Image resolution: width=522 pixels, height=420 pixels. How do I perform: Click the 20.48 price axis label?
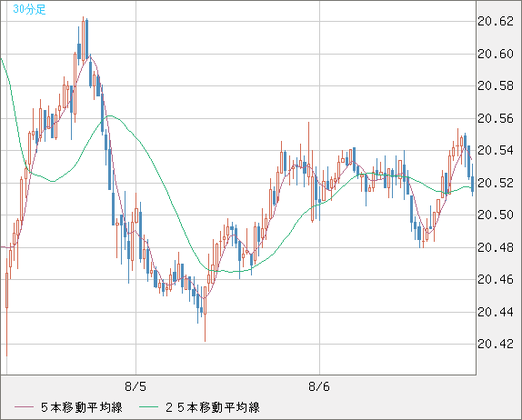pyautogui.click(x=496, y=247)
